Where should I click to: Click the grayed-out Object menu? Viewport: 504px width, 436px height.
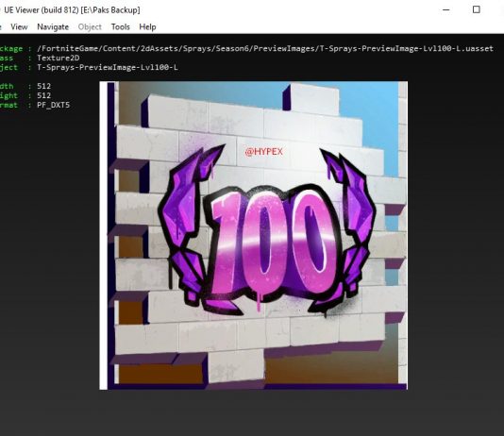[90, 27]
